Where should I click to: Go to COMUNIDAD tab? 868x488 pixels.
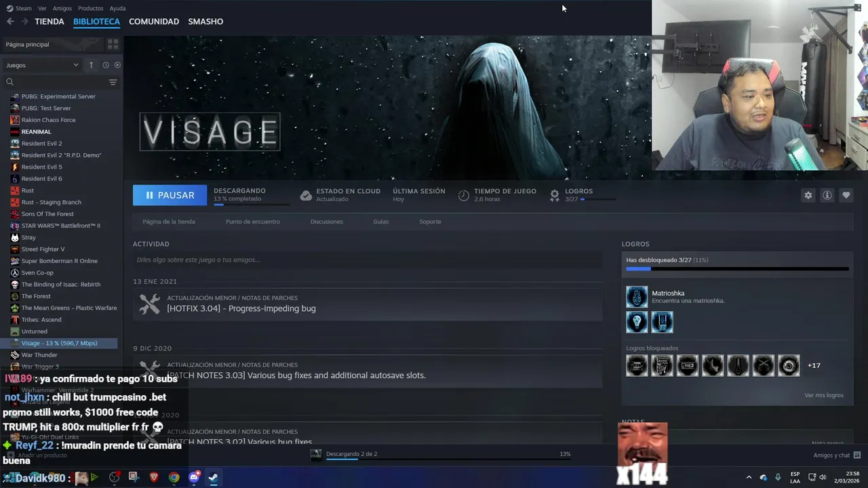click(x=154, y=22)
